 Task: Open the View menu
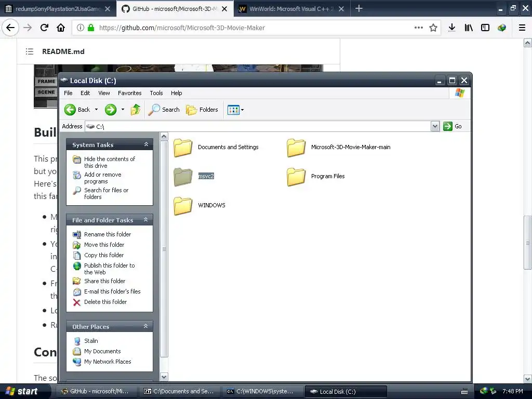tap(104, 93)
